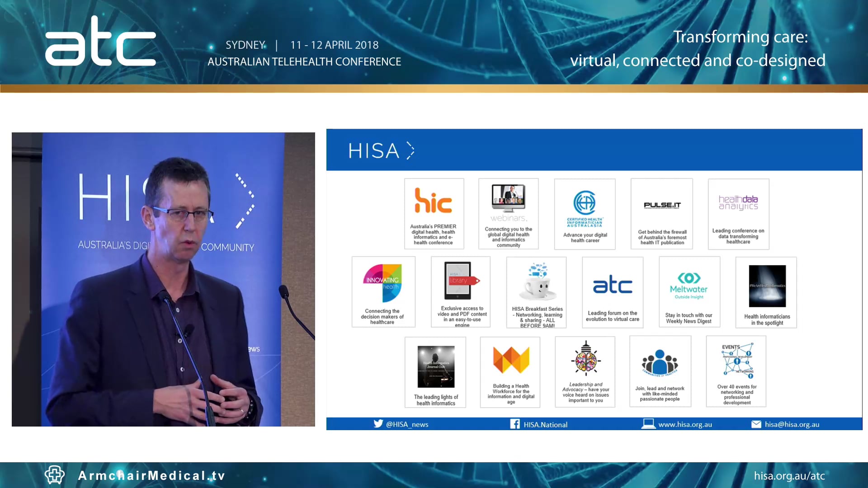The image size is (868, 488).
Task: Click the orange hic conference logo
Action: 433,201
